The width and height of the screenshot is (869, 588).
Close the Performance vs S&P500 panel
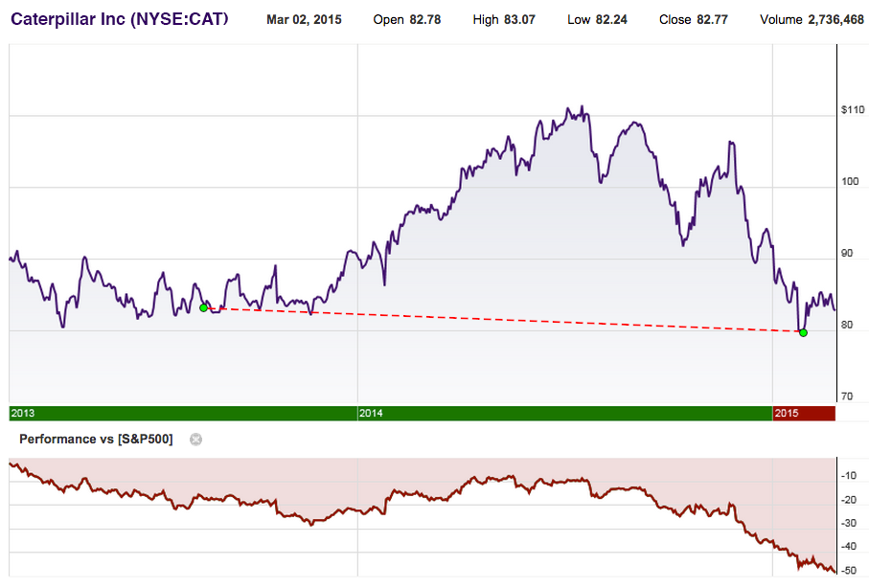pyautogui.click(x=195, y=440)
